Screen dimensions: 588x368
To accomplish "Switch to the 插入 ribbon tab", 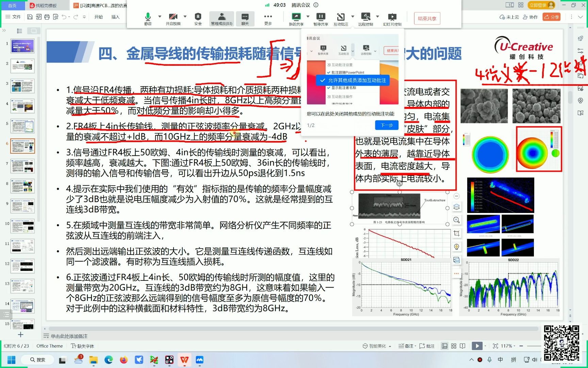I will [116, 16].
